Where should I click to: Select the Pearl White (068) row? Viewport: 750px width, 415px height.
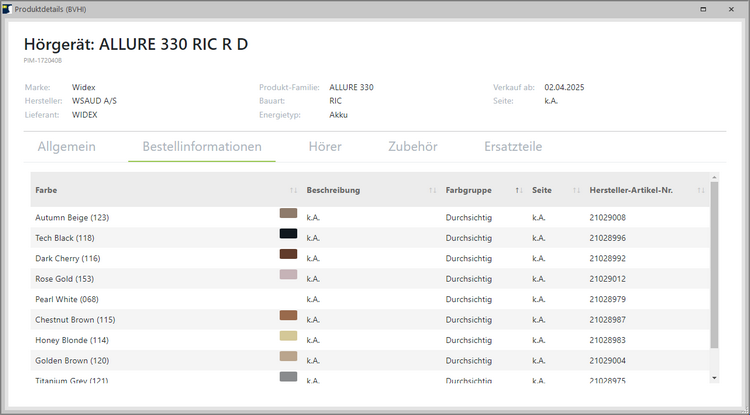(x=370, y=299)
